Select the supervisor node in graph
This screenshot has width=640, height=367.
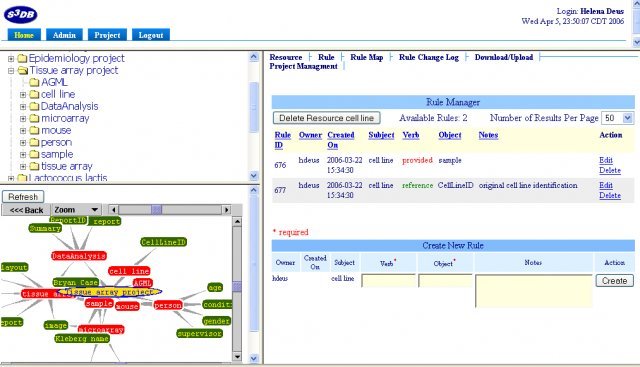tap(200, 334)
